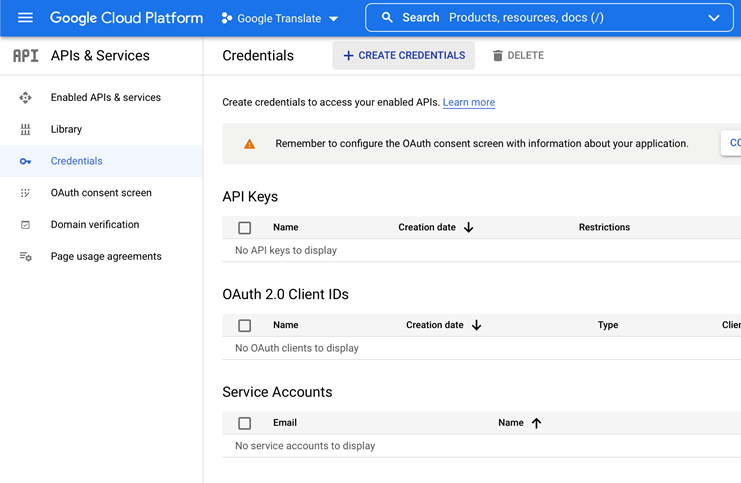The height and width of the screenshot is (483, 741).
Task: Click the API Keys creation date sort arrow
Action: (x=468, y=228)
